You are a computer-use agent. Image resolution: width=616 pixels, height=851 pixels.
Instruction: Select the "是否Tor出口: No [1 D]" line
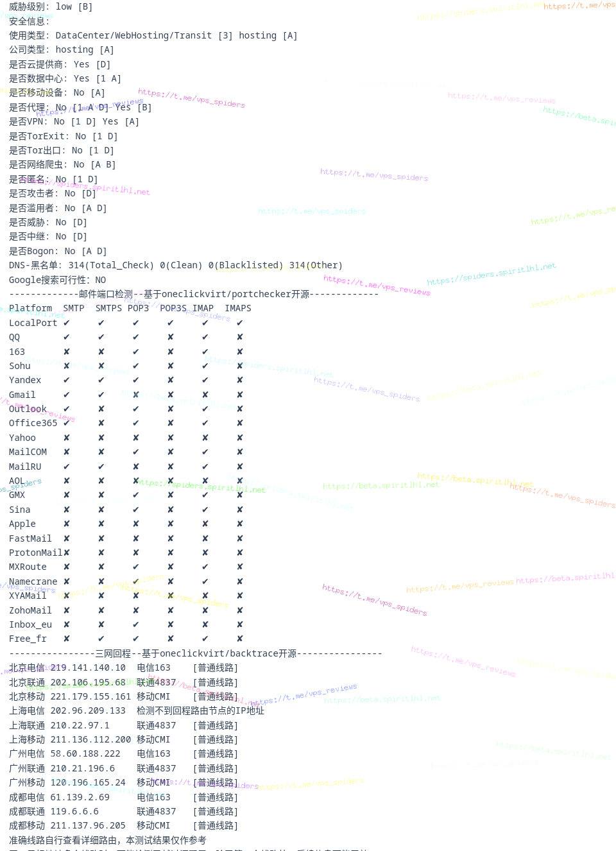point(62,150)
